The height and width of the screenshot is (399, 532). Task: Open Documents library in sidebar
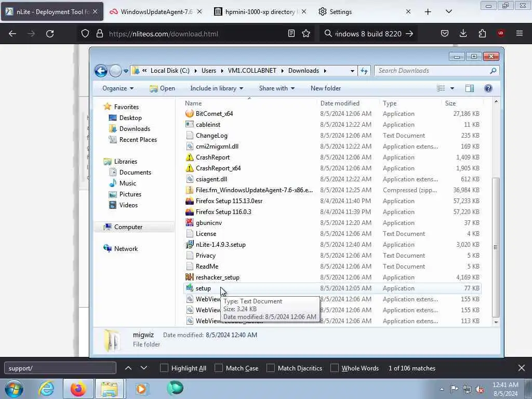coord(135,172)
